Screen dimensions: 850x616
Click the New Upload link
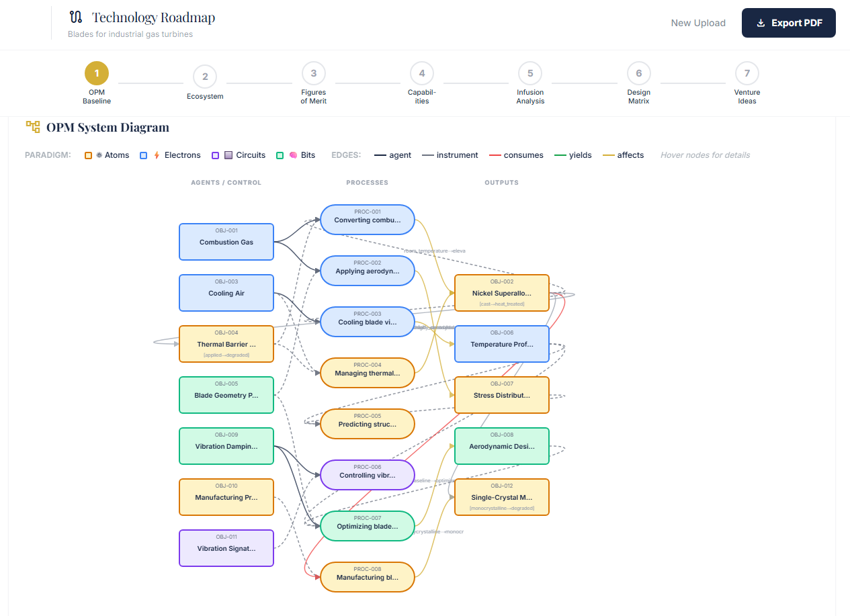[x=698, y=23]
